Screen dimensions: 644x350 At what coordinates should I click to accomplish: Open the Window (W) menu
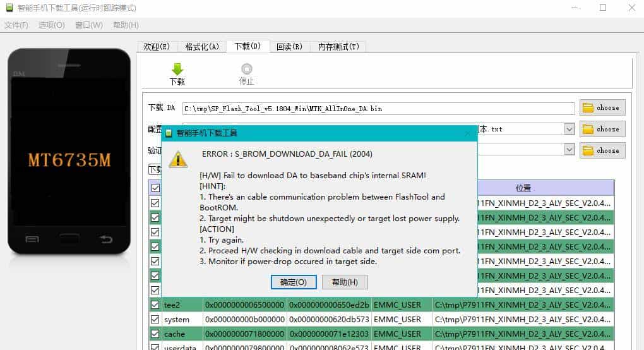point(89,25)
